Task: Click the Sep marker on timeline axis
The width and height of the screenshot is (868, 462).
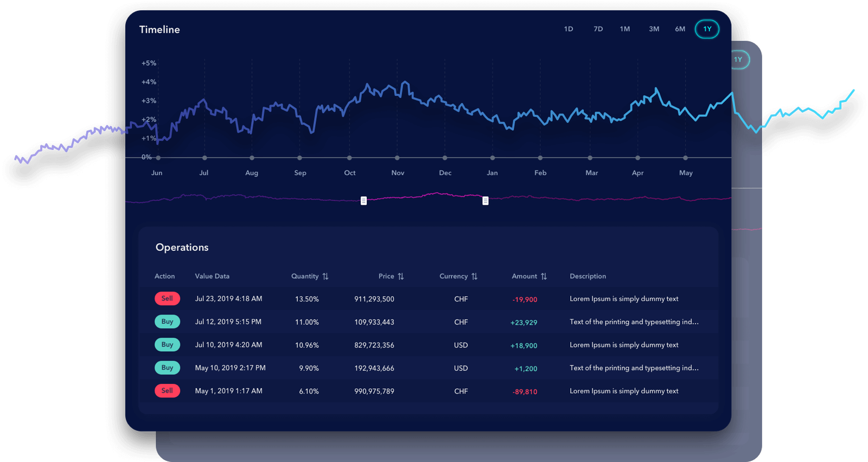Action: [x=299, y=158]
